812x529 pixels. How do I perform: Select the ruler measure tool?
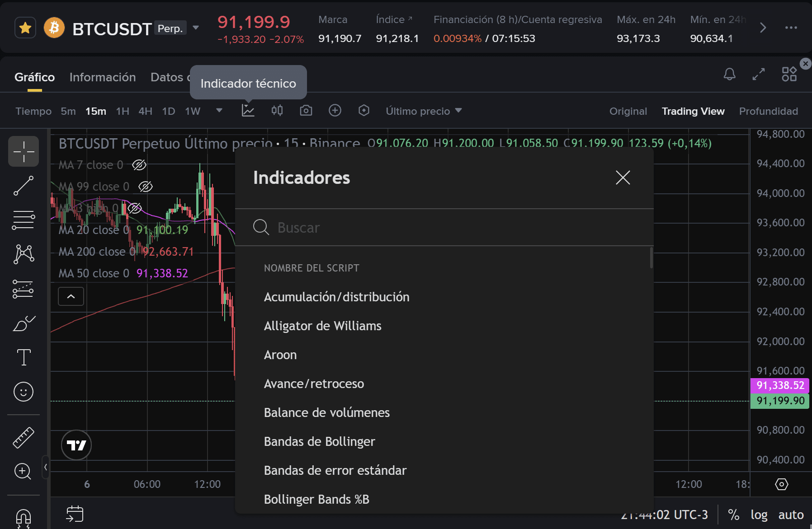tap(24, 437)
